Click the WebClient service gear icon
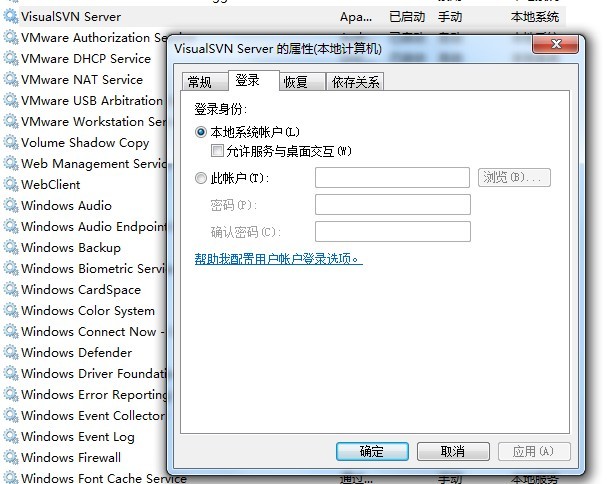 pyautogui.click(x=11, y=184)
